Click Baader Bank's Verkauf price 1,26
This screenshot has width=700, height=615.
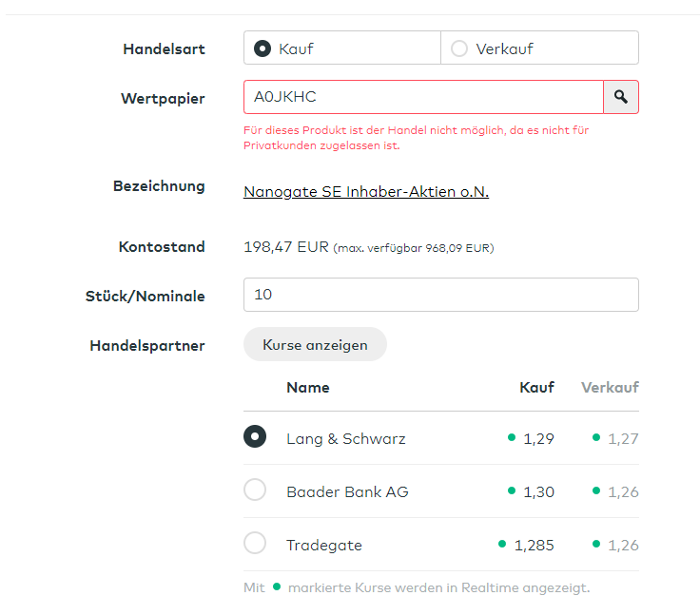point(623,492)
